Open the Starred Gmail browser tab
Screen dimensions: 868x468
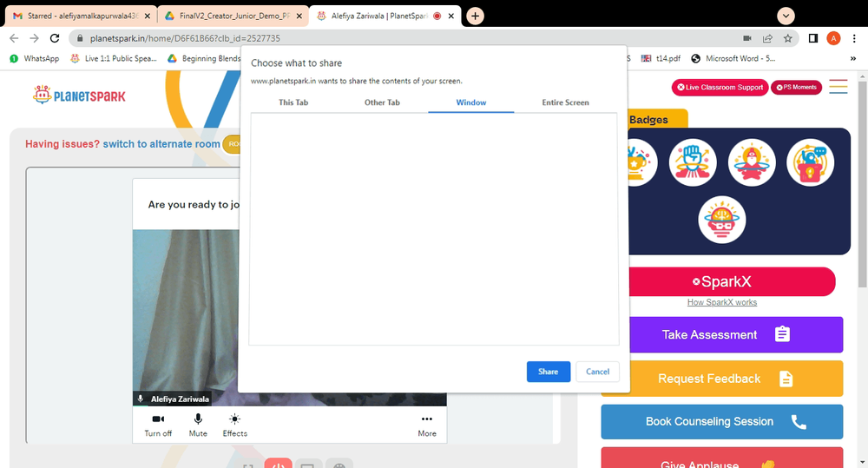coord(82,16)
